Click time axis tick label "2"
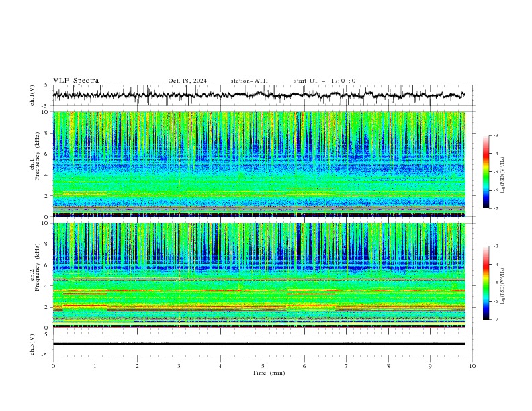The height and width of the screenshot is (411, 532). tap(137, 366)
